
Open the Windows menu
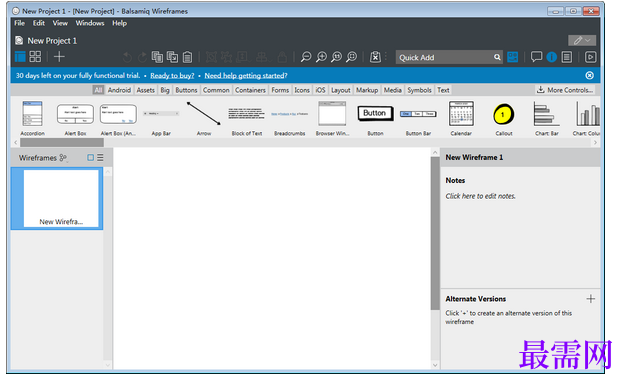point(90,23)
